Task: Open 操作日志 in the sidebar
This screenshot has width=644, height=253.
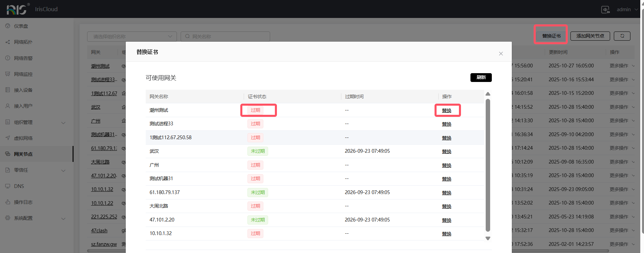Action: [23, 202]
